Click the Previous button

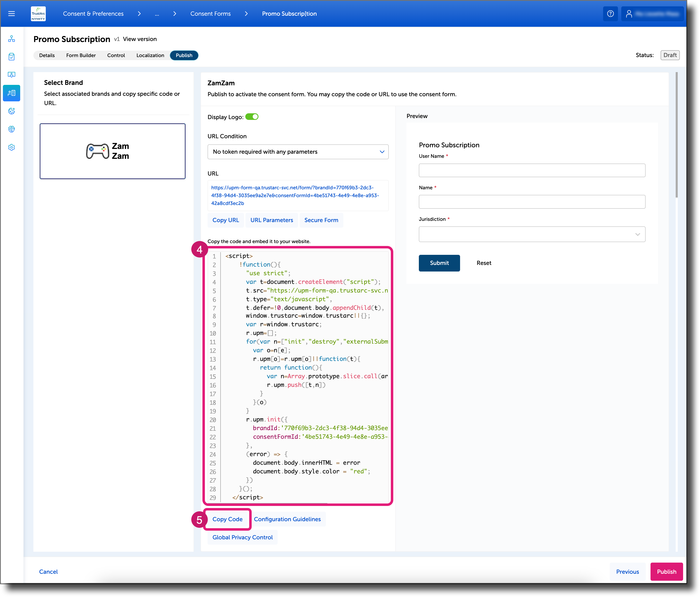pos(627,572)
